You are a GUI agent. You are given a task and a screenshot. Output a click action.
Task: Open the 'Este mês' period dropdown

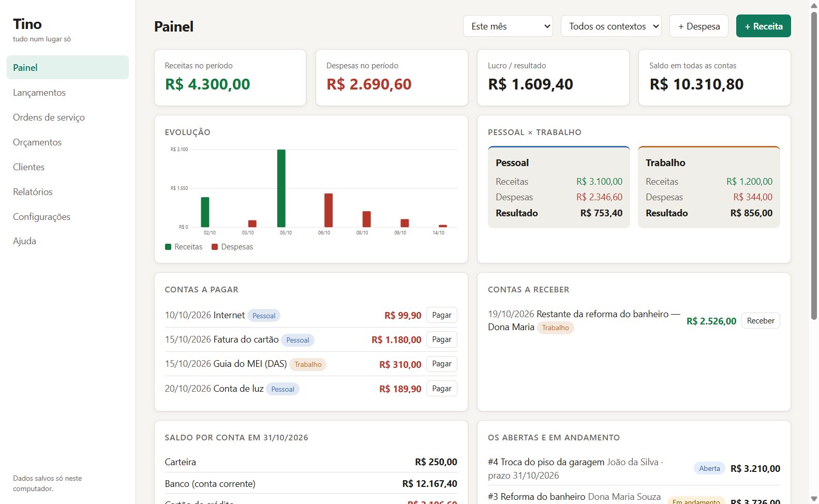pos(508,26)
